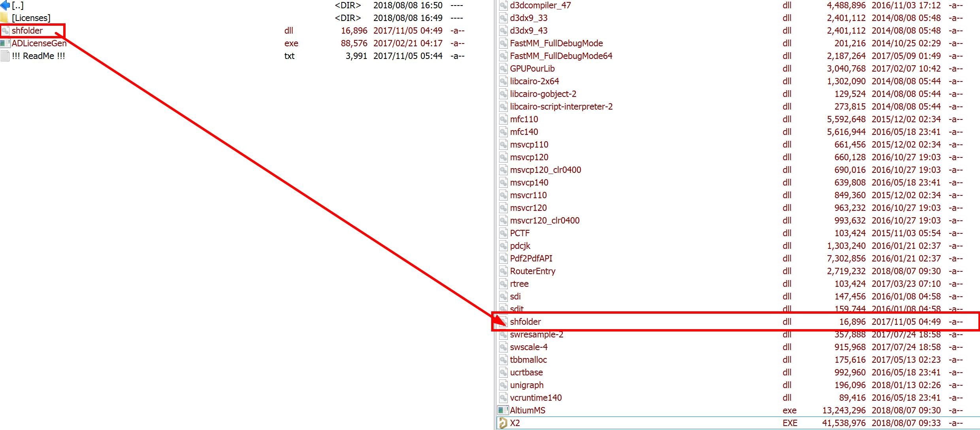This screenshot has height=430, width=980.
Task: Select shfolder in the right panel
Action: coord(525,322)
